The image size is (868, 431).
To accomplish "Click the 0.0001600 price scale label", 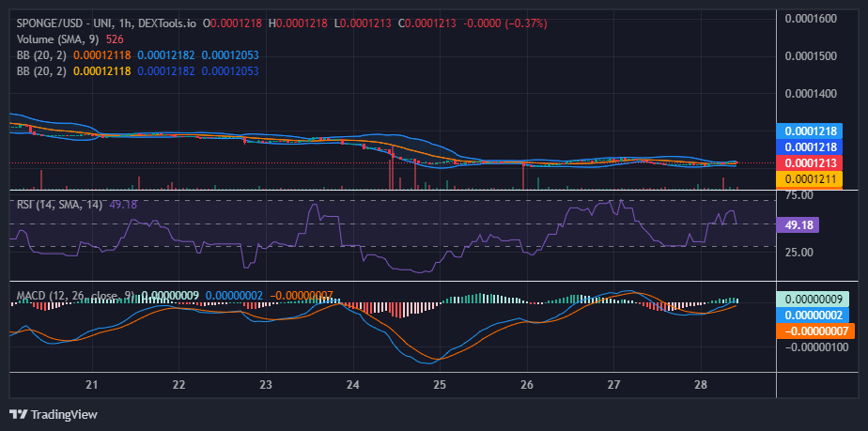I will click(x=811, y=19).
